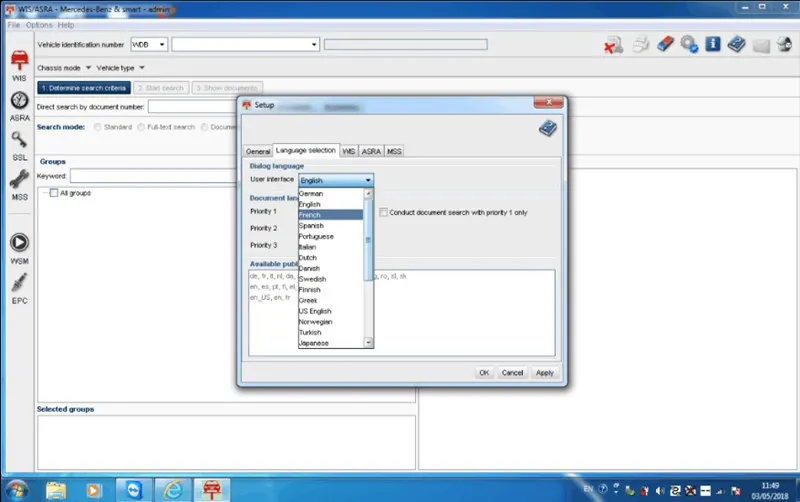Click the eraser icon in toolbar

tap(665, 44)
